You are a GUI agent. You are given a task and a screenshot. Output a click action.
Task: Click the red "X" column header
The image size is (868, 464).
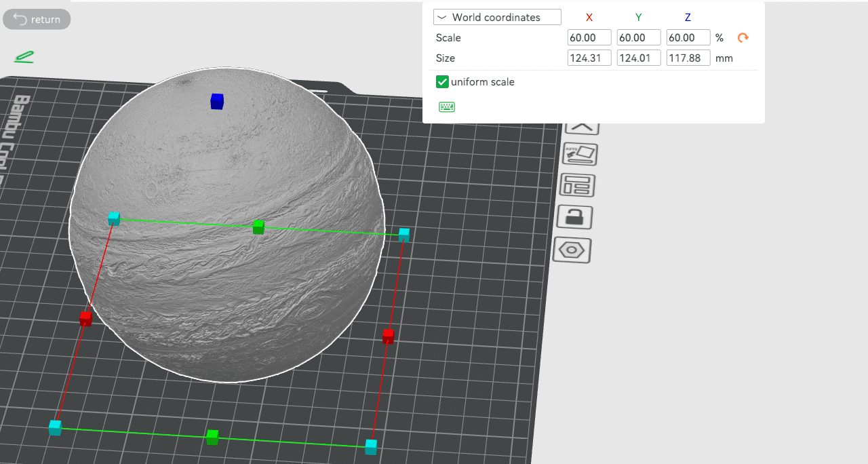pos(589,17)
